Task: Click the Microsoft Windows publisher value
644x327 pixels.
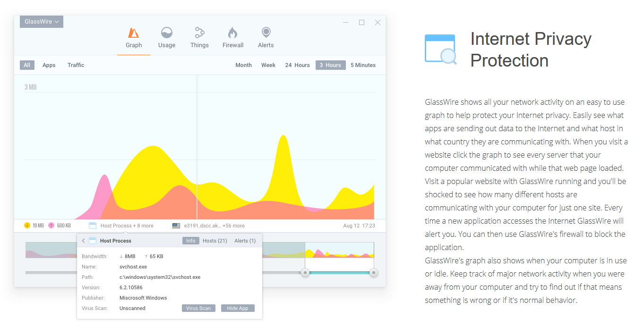Action: (143, 298)
